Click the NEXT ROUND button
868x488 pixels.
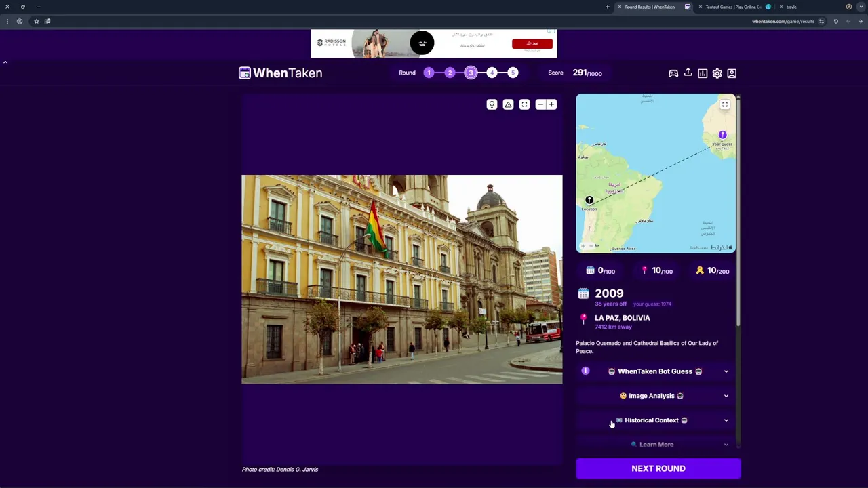(x=658, y=468)
